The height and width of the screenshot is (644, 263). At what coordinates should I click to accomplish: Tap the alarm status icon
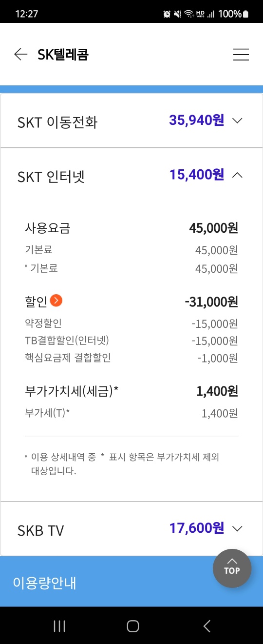[x=167, y=14]
